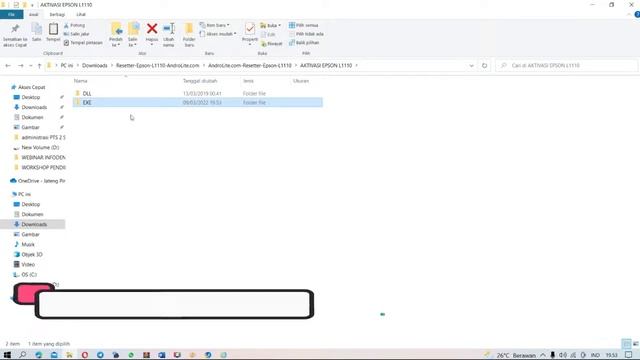Open the Buka dropdown in the ribbon

point(271,25)
